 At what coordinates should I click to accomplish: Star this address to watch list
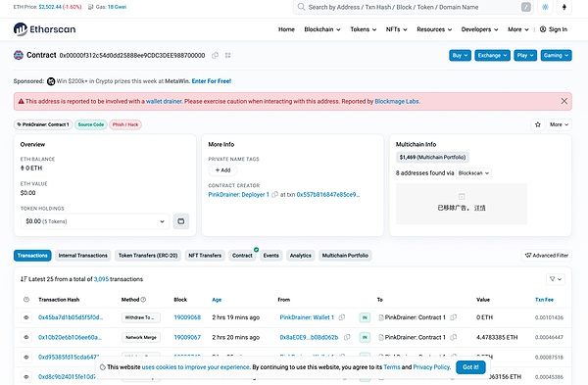[x=538, y=124]
